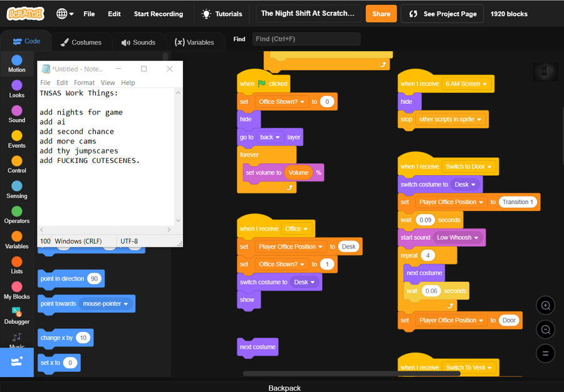Open the Variables tab
564x392 pixels.
coord(194,43)
